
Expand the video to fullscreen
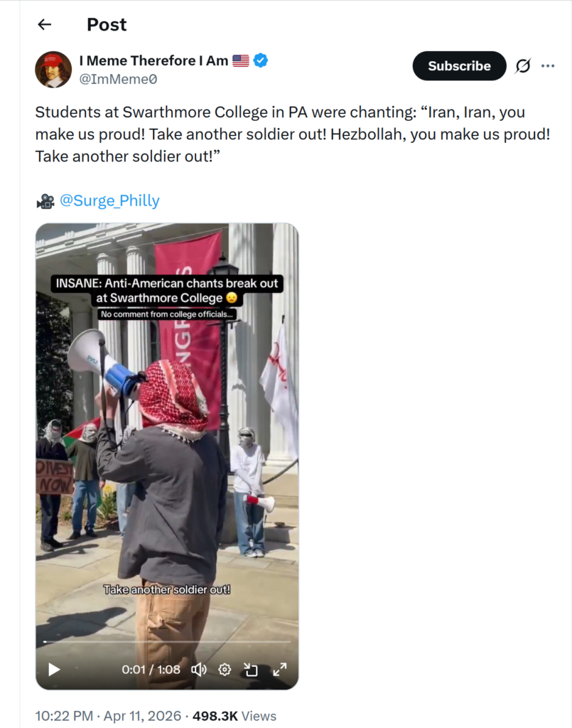(x=280, y=670)
